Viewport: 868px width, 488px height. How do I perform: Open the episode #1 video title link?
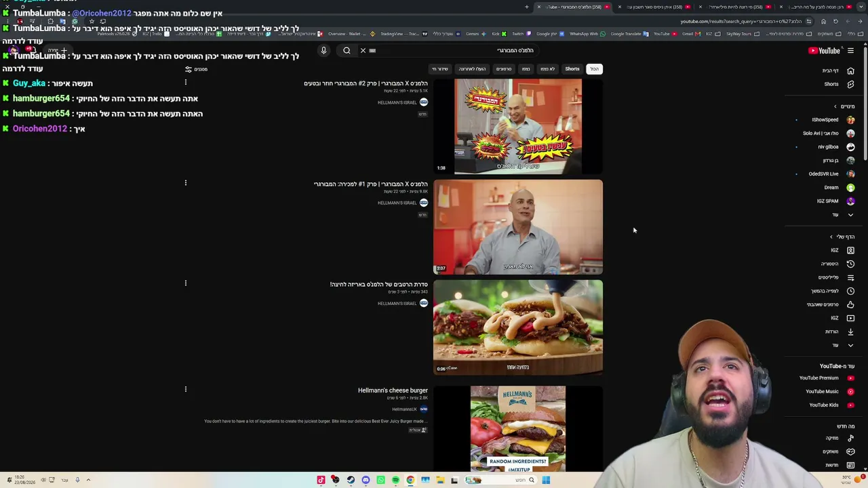click(370, 184)
